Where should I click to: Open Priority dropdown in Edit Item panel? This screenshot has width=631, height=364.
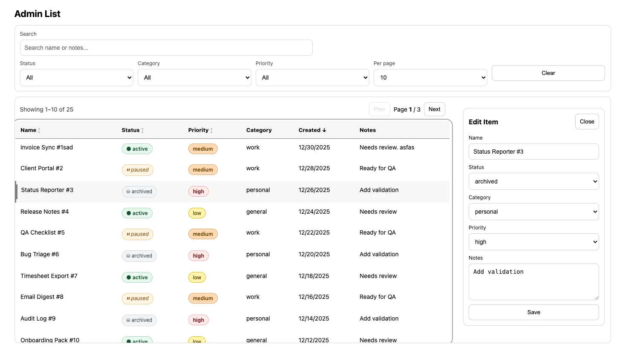pyautogui.click(x=534, y=242)
